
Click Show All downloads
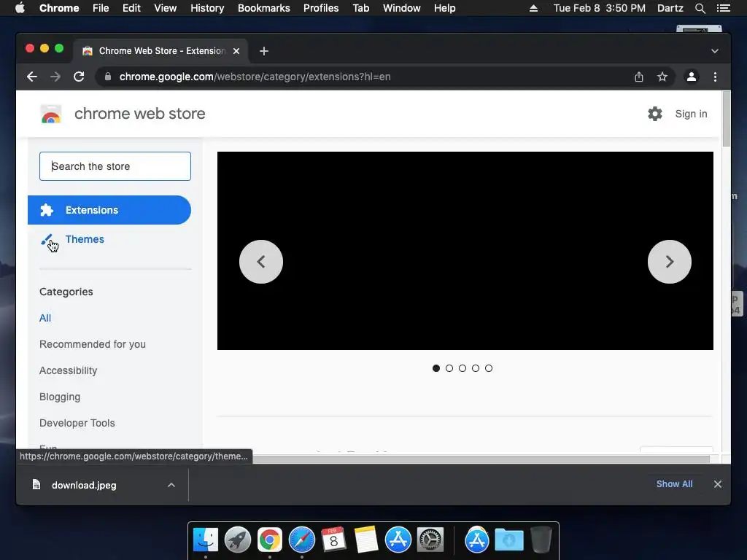(674, 484)
